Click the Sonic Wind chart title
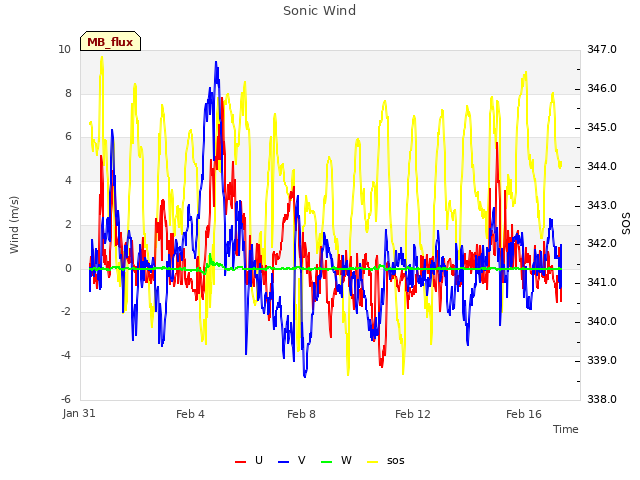The width and height of the screenshot is (640, 480). pyautogui.click(x=320, y=10)
